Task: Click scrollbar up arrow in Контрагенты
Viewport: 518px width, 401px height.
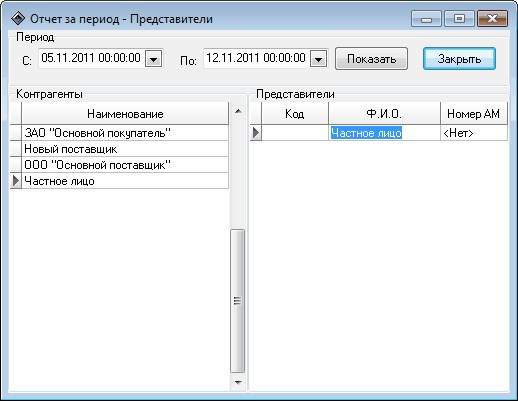Action: [238, 111]
